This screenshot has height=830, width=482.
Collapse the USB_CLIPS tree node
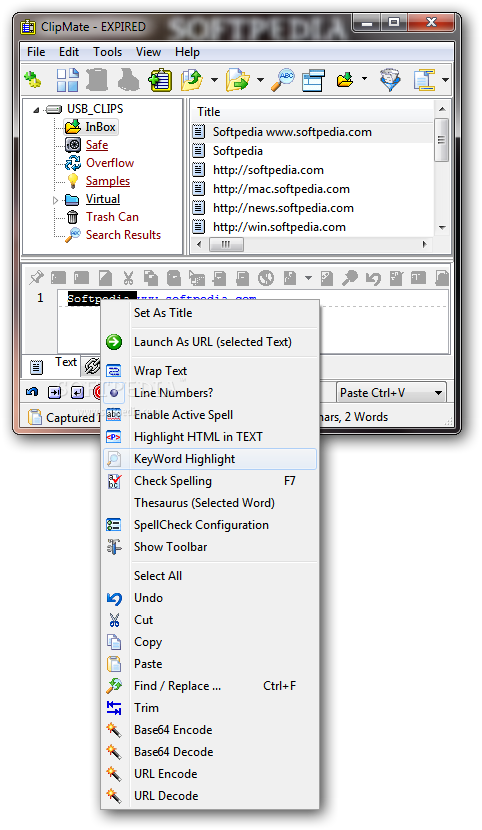pyautogui.click(x=36, y=110)
